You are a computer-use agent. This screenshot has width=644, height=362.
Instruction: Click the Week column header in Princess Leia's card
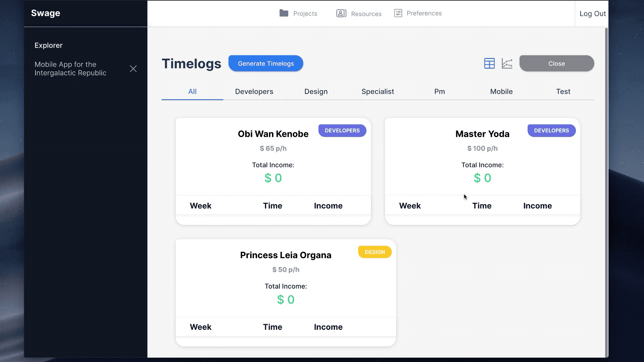[201, 327]
